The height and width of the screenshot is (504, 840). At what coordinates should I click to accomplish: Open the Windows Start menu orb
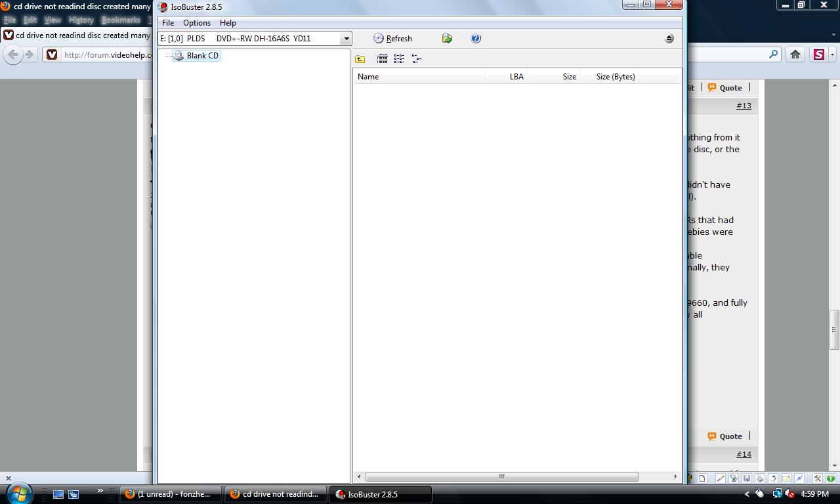pos(18,493)
